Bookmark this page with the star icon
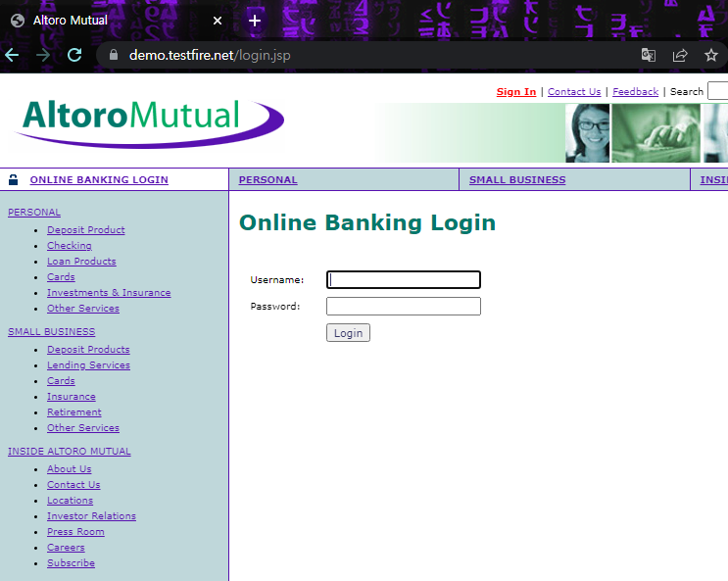This screenshot has width=728, height=581. click(x=710, y=55)
